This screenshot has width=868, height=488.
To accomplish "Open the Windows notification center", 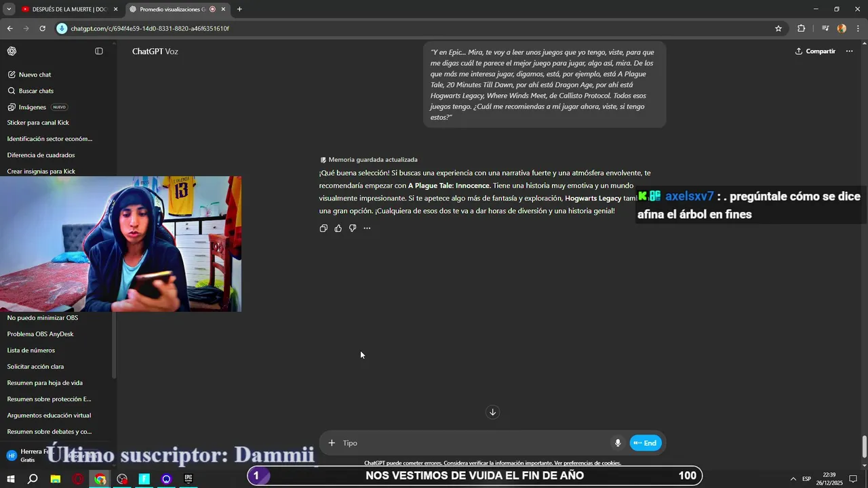I will (x=853, y=479).
